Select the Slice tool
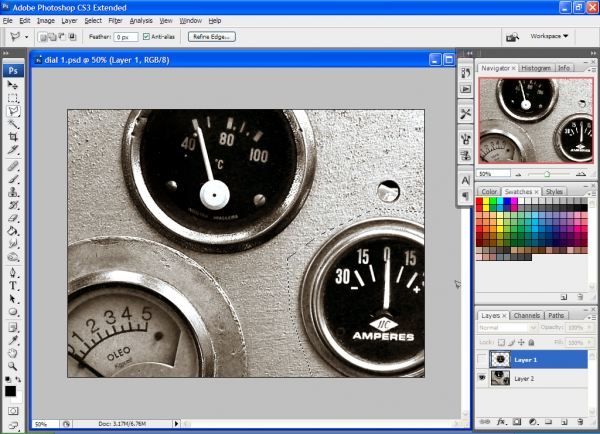This screenshot has width=600, height=434. point(13,150)
